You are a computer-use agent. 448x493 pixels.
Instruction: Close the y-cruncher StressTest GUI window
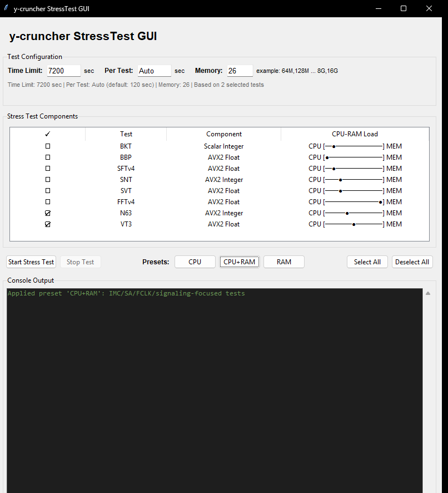[x=429, y=8]
